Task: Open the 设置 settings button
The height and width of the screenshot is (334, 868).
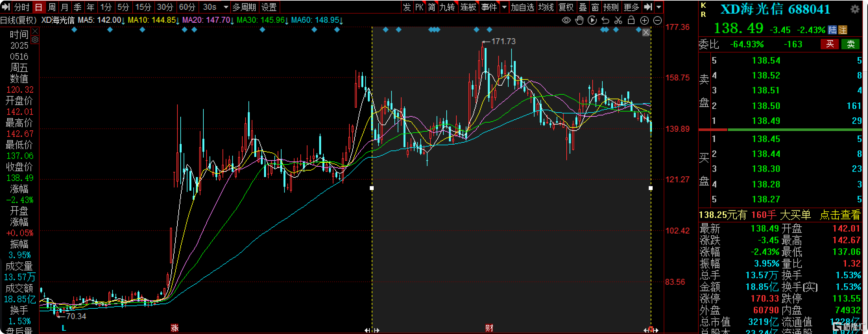Action: pyautogui.click(x=269, y=7)
